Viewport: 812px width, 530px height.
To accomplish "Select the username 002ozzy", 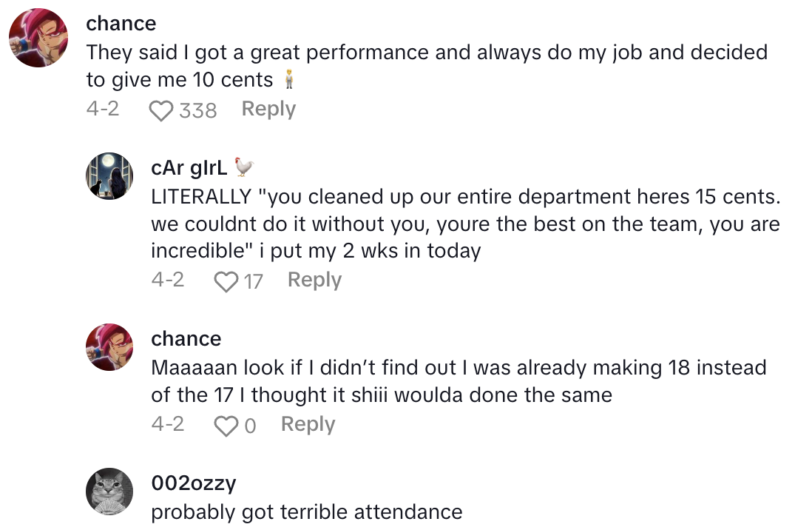I will pyautogui.click(x=193, y=483).
